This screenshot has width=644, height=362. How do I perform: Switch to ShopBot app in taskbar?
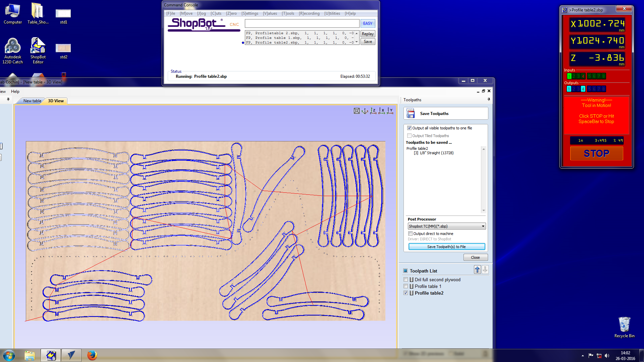51,355
